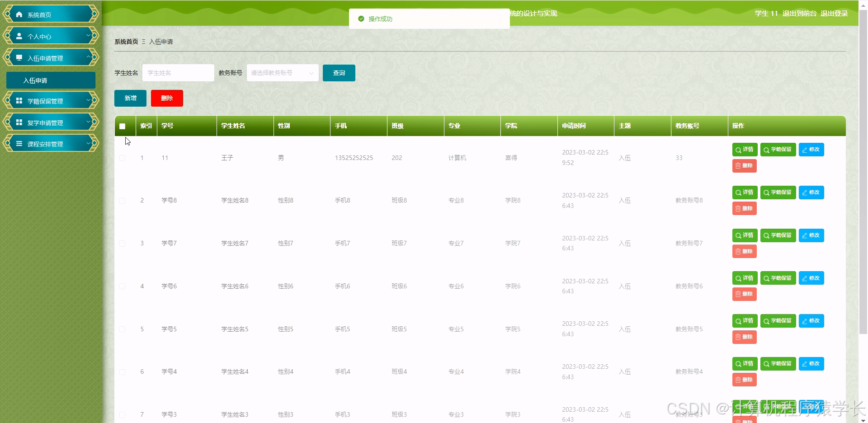
Task: Open 系统首页 in the sidebar
Action: (x=51, y=14)
